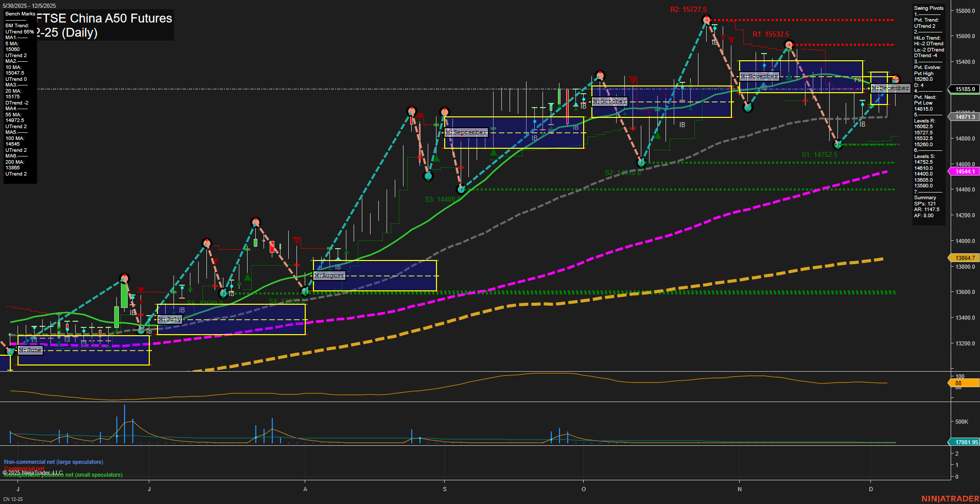The width and height of the screenshot is (980, 504).
Task: Select the M:September month label
Action: point(466,132)
